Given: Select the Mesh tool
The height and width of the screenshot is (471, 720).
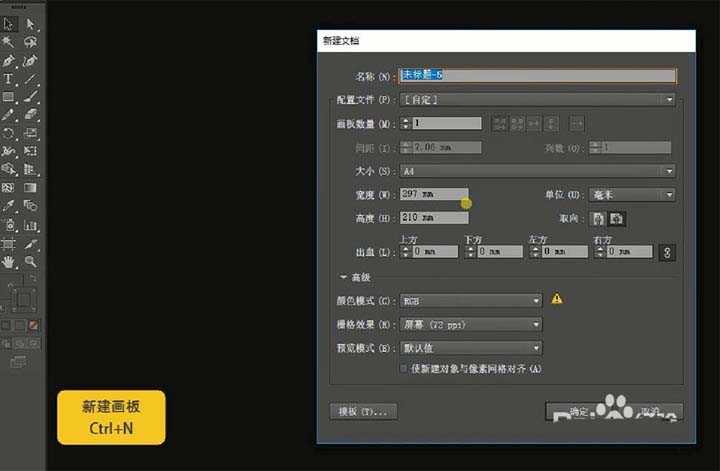Looking at the screenshot, I should [9, 188].
